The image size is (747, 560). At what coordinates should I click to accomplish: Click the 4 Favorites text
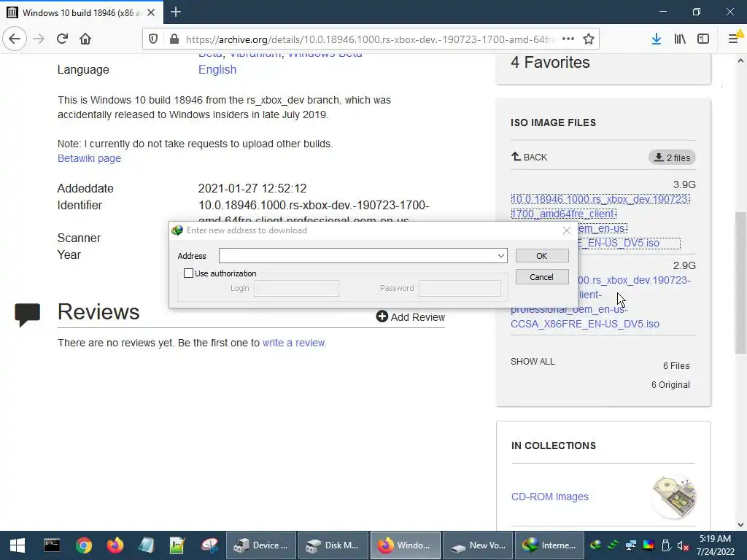click(550, 63)
